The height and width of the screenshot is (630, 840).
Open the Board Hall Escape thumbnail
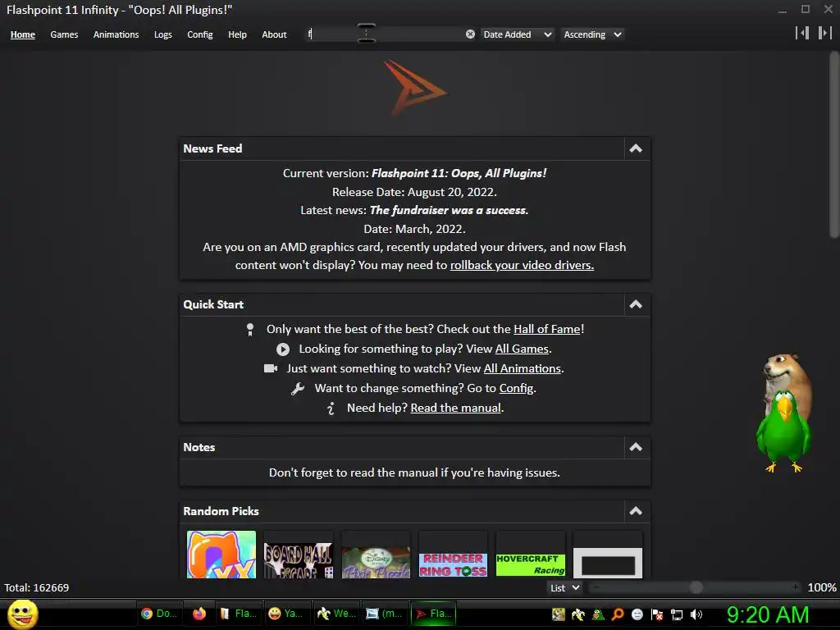[x=299, y=555]
